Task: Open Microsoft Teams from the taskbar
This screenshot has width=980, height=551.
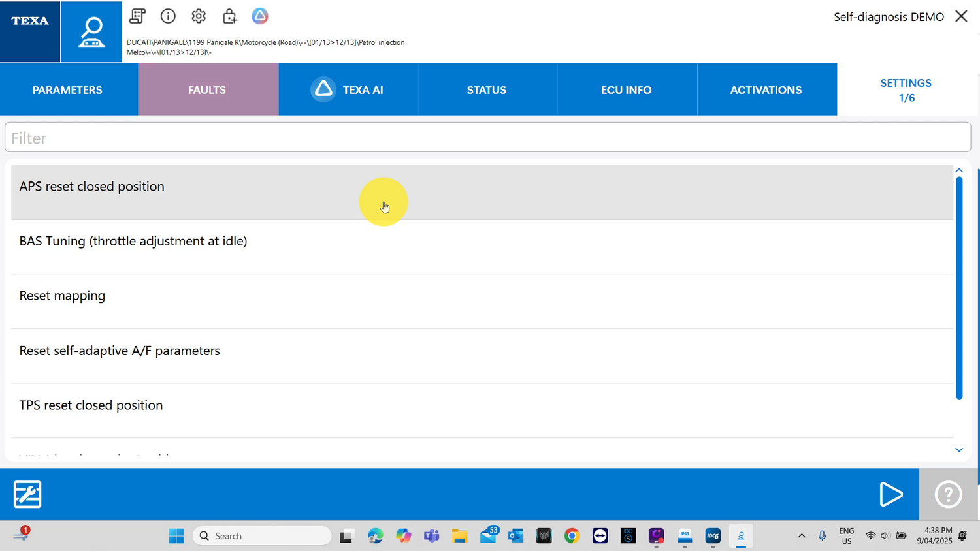Action: point(431,536)
